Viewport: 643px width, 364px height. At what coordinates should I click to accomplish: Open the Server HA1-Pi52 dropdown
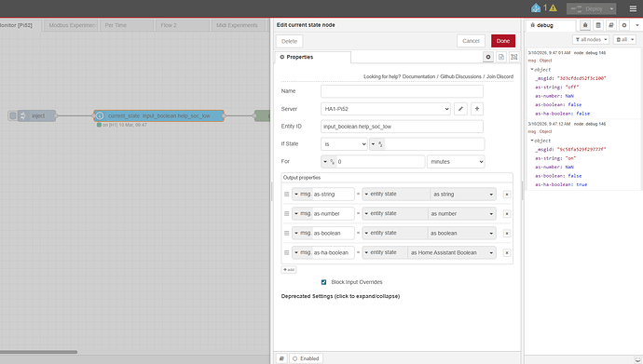point(386,109)
